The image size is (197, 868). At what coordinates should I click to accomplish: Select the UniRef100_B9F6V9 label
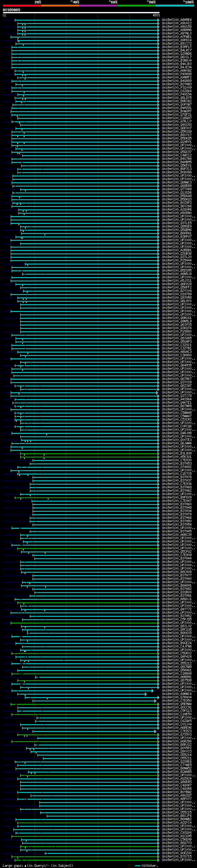click(177, 497)
